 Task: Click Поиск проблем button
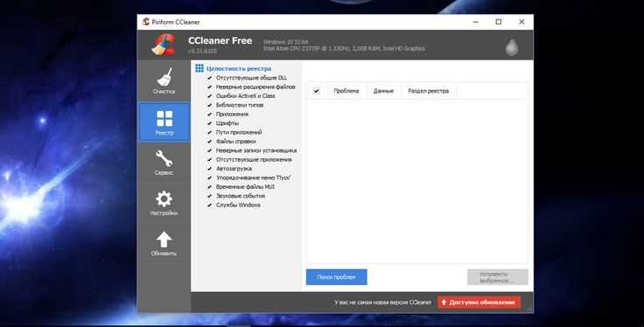coord(336,277)
